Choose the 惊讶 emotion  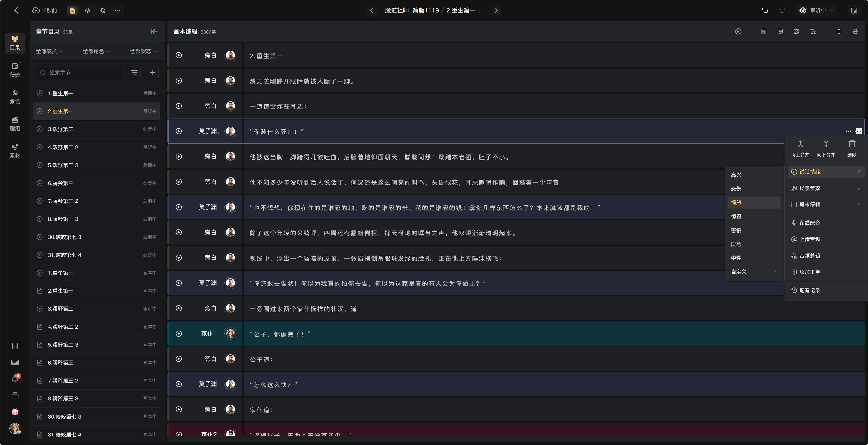pos(754,217)
